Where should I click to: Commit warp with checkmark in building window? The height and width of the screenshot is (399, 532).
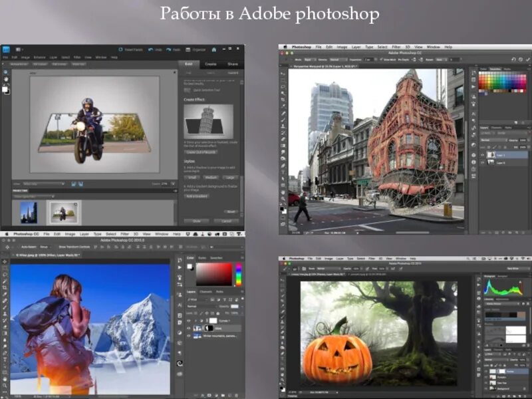(527, 59)
